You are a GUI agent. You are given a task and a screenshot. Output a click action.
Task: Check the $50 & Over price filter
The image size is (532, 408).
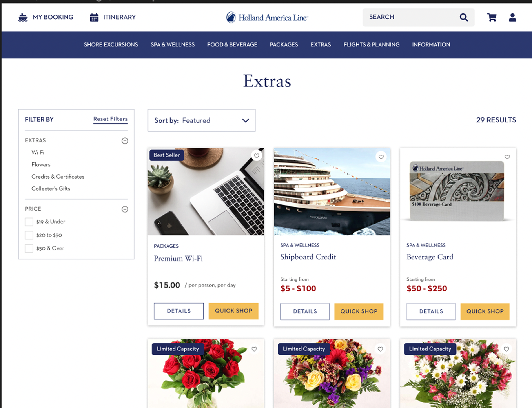[x=29, y=248]
